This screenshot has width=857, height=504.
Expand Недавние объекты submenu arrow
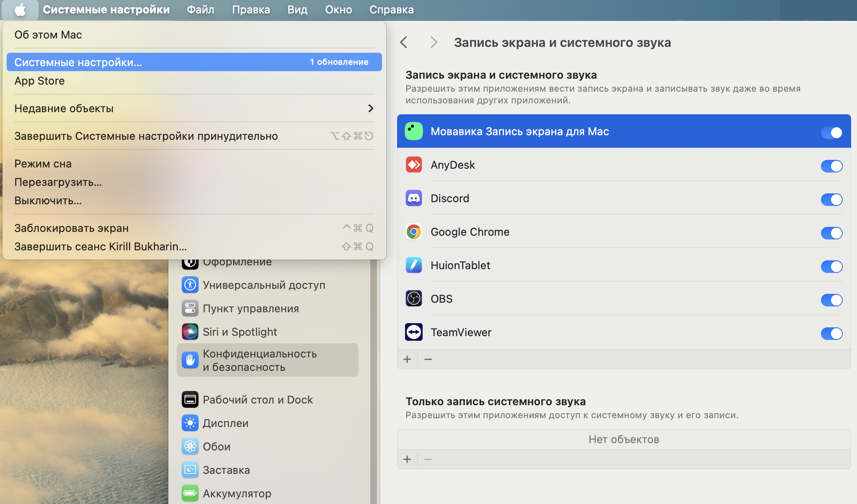coord(370,108)
